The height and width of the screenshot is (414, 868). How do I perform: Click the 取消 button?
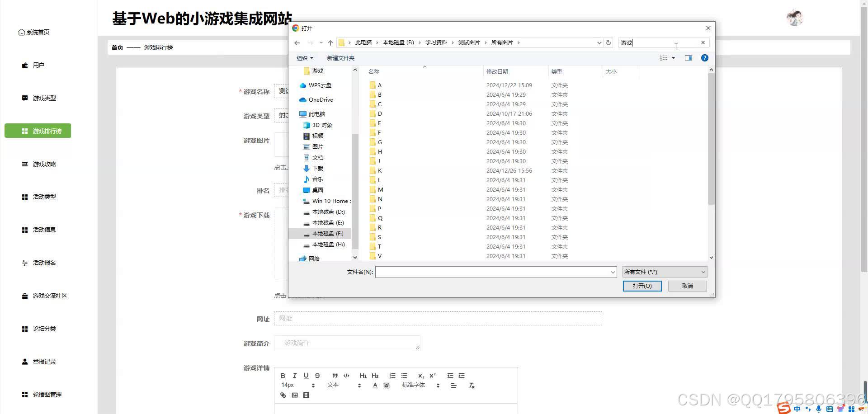(687, 286)
